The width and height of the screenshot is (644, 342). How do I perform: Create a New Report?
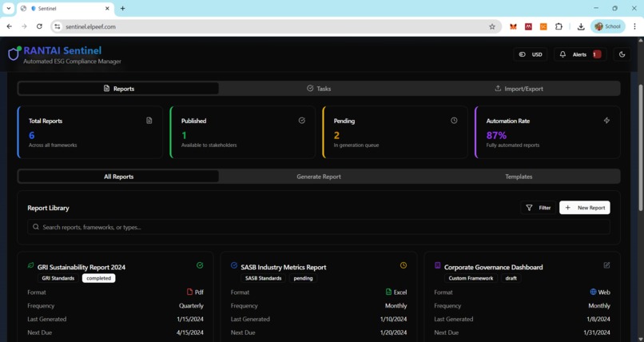click(x=584, y=208)
